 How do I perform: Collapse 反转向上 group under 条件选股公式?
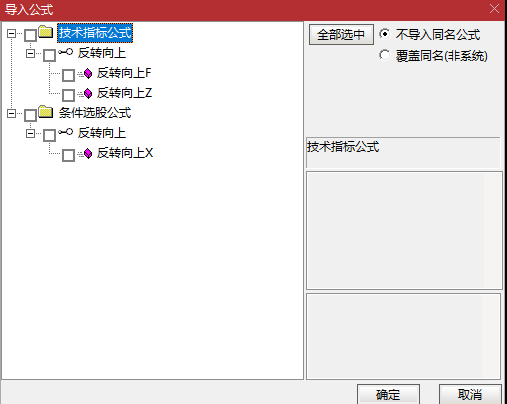30,133
